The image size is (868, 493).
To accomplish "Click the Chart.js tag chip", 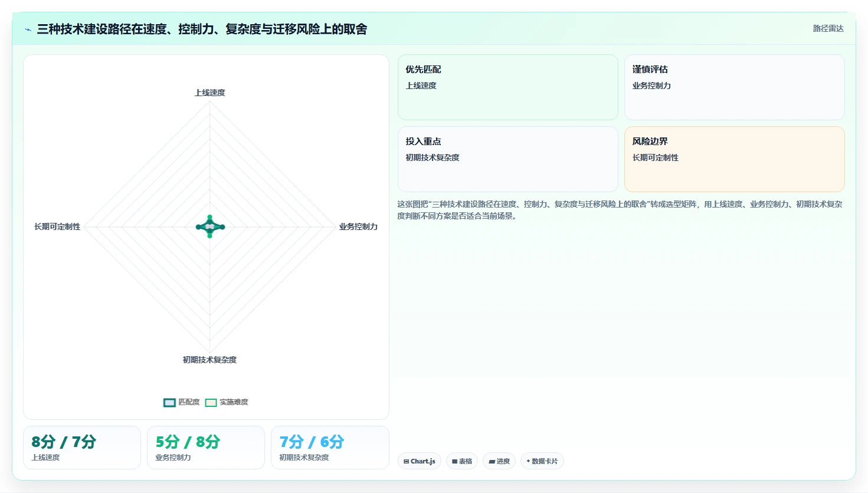I will point(420,461).
